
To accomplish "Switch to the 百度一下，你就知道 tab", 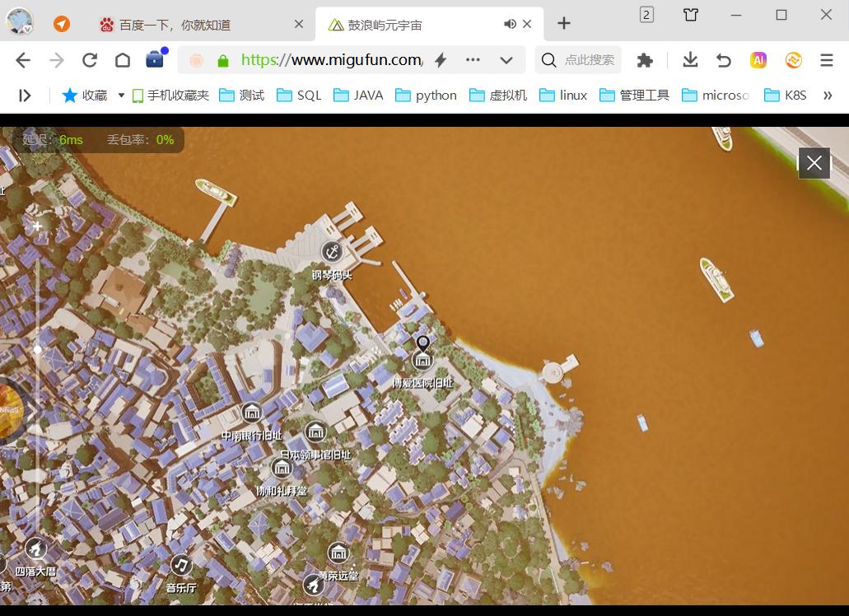I will tap(175, 25).
